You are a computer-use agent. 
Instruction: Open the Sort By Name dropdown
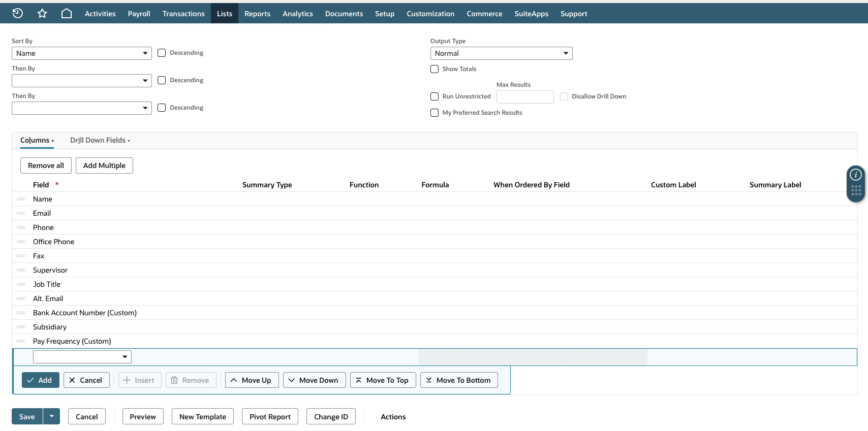pos(82,53)
